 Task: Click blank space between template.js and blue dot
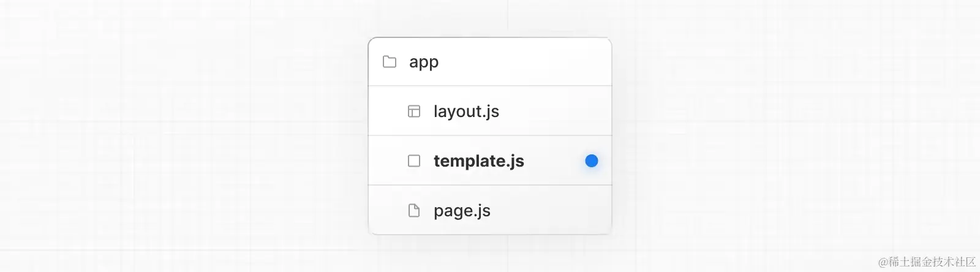[x=554, y=161]
